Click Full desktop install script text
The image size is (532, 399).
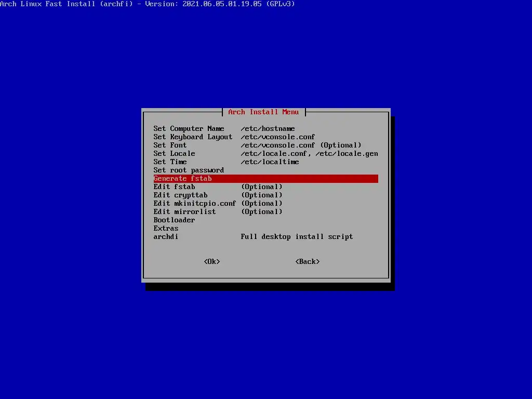[297, 236]
